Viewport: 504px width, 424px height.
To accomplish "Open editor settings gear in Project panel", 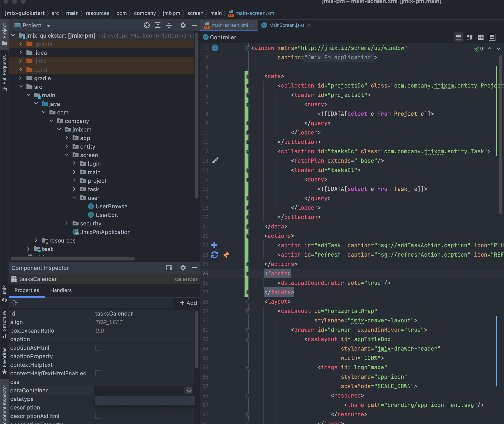I will tap(183, 25).
